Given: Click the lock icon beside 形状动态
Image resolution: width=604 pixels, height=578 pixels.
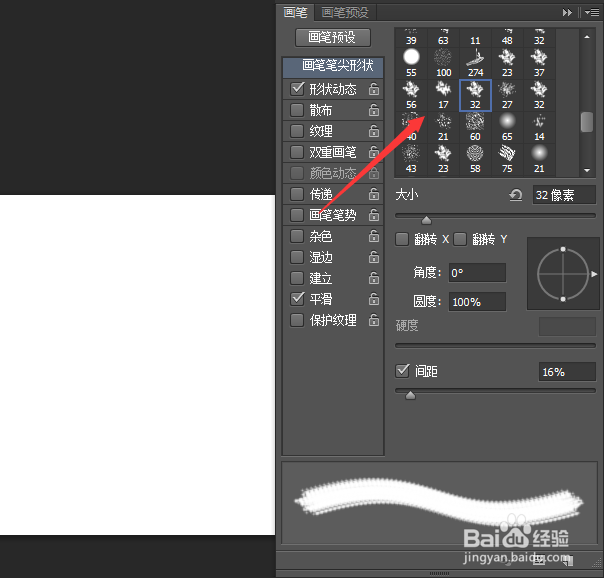Looking at the screenshot, I should (373, 89).
